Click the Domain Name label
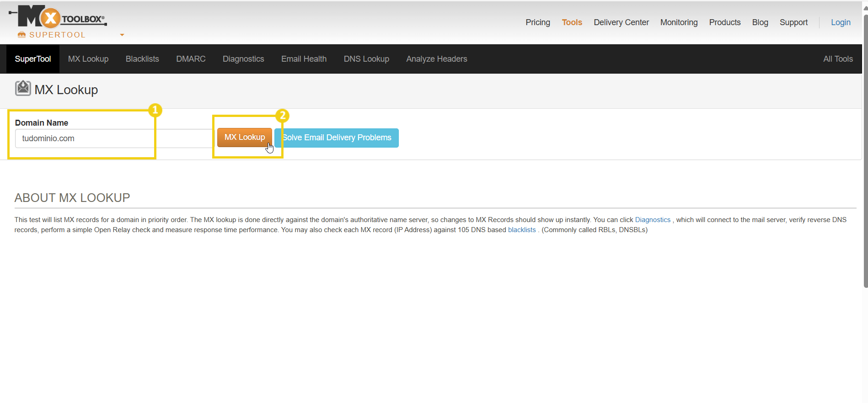Screen dimensions: 868x403 pyautogui.click(x=42, y=123)
